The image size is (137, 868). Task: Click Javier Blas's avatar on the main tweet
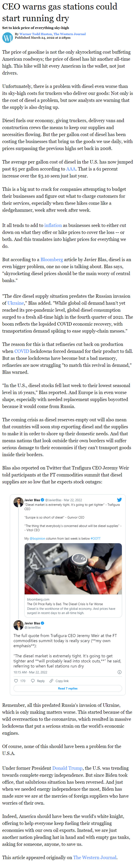tap(18, 625)
